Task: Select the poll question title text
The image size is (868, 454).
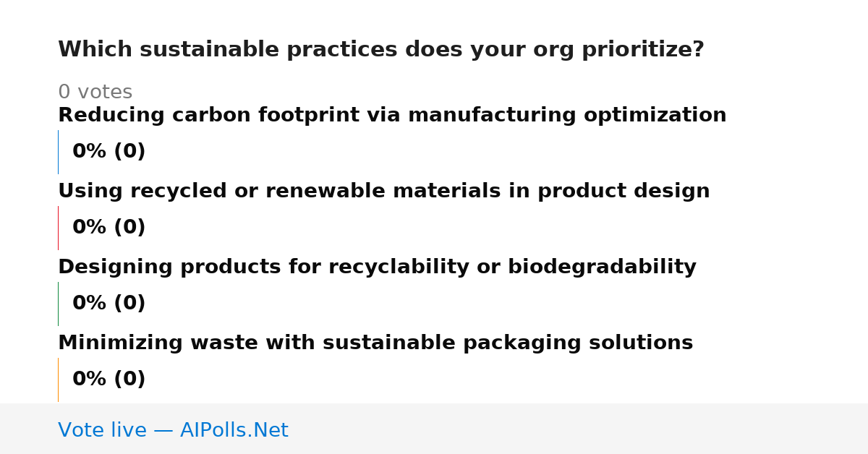Action: tap(381, 50)
